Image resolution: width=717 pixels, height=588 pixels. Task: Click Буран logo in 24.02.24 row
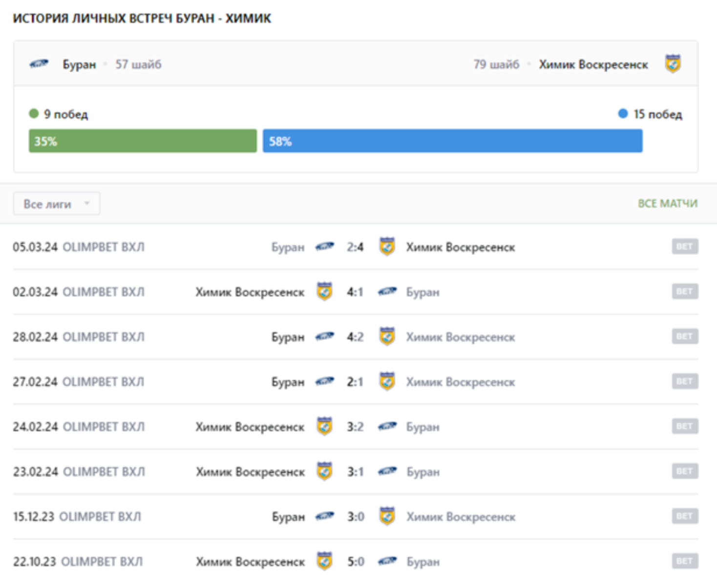pos(387,426)
